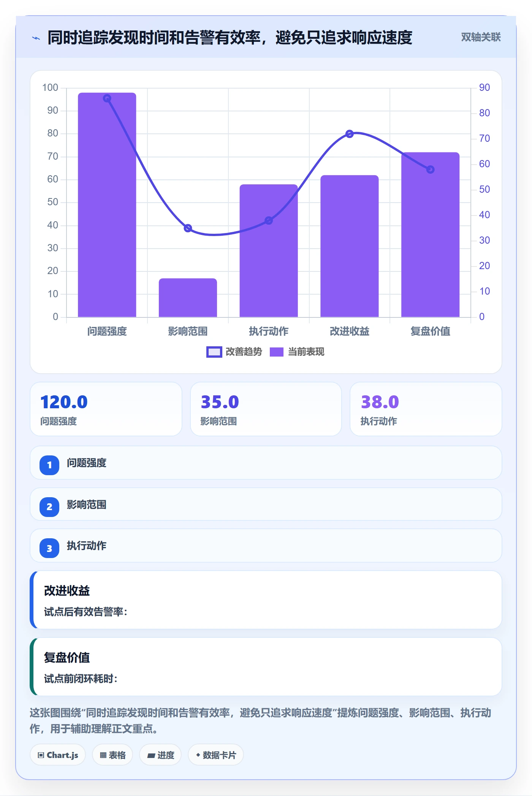Click the 影响范围 x-axis label

tap(188, 331)
